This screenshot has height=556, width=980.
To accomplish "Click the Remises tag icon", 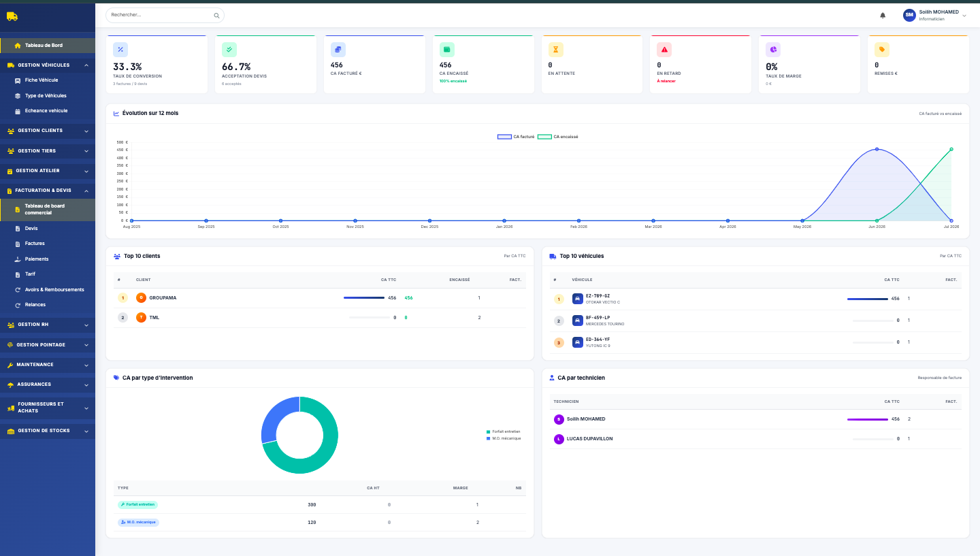I will point(882,50).
